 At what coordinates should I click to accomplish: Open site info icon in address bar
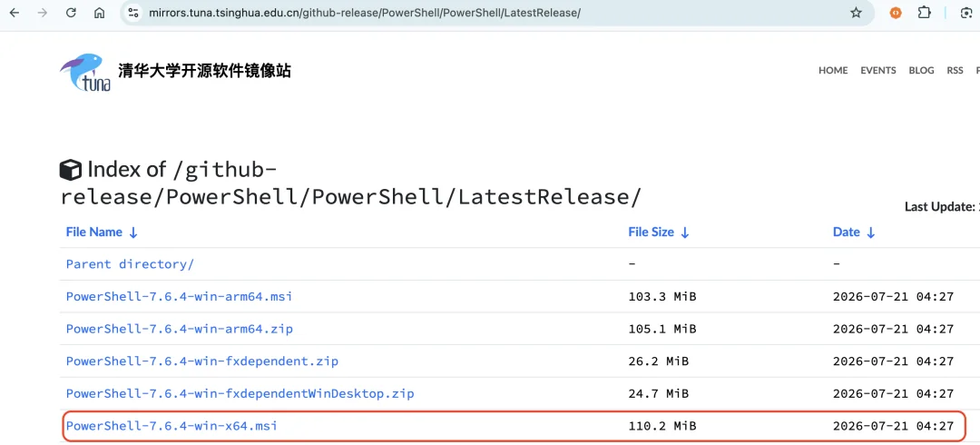[132, 13]
